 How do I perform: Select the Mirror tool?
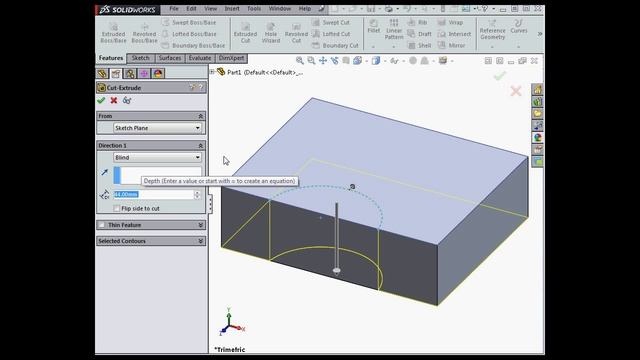(451, 45)
